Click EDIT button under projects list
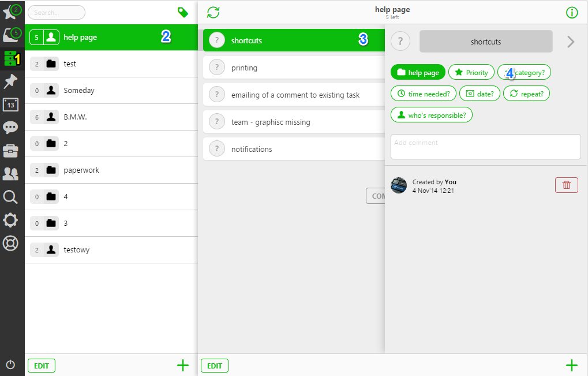Image resolution: width=588 pixels, height=376 pixels. point(42,366)
